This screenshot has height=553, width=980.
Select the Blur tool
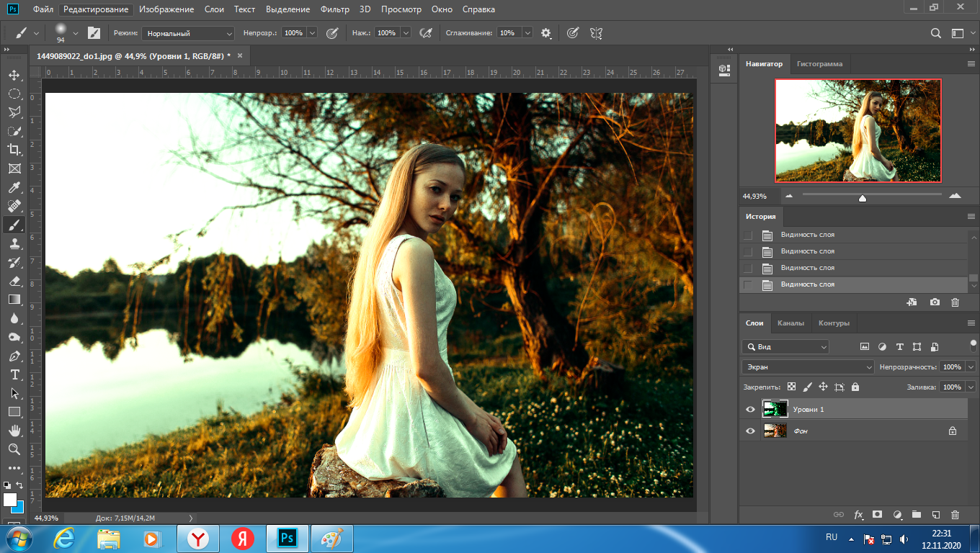pos(14,318)
